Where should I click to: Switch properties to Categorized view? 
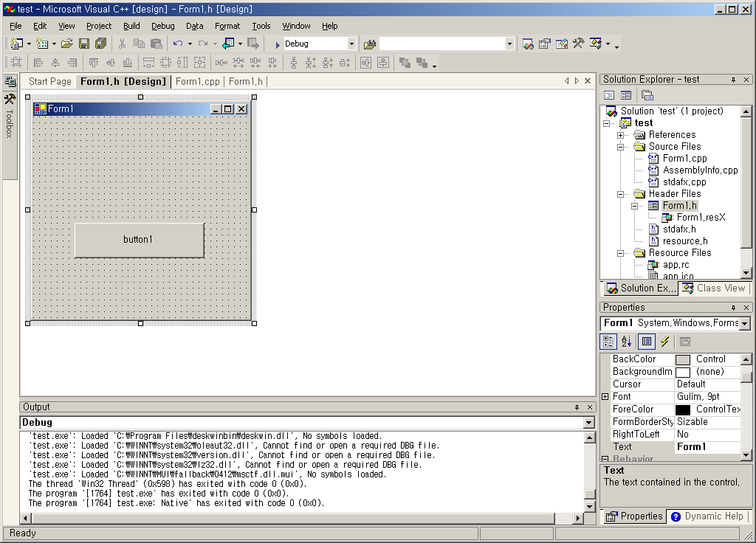(608, 342)
